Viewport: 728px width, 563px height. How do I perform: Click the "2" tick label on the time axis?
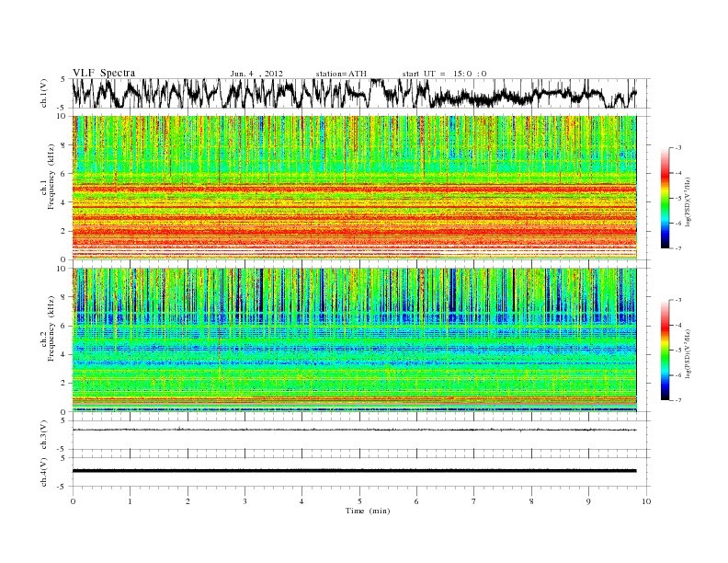(x=188, y=501)
